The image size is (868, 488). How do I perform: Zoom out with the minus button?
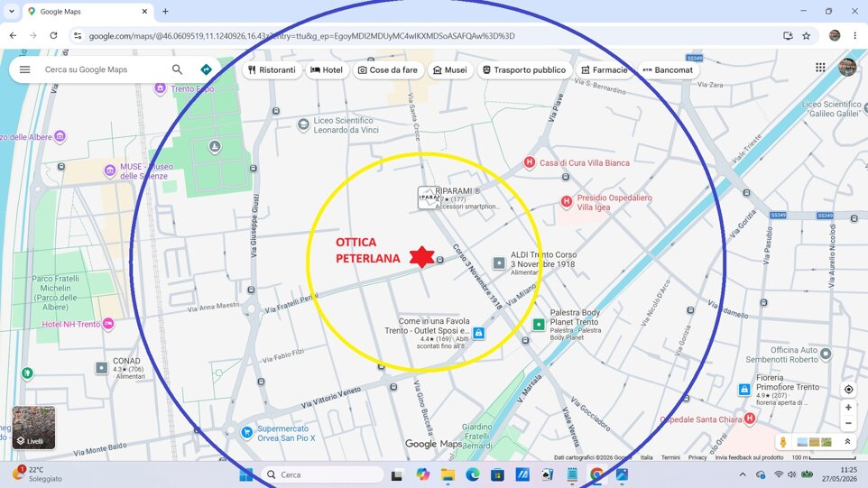(x=848, y=424)
